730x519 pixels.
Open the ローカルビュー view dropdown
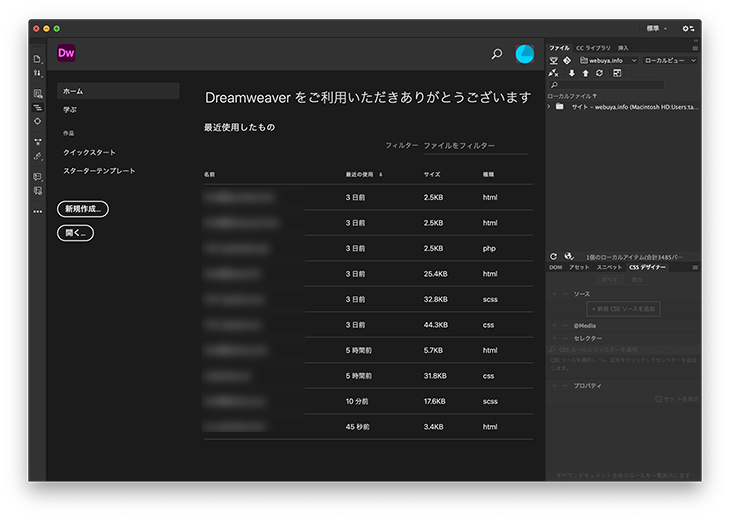click(x=669, y=61)
